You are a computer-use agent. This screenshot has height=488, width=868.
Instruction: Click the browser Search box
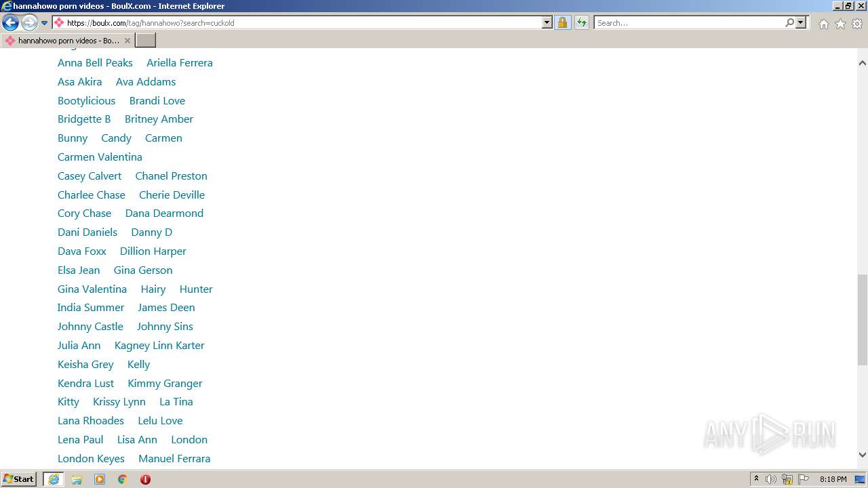pyautogui.click(x=688, y=22)
